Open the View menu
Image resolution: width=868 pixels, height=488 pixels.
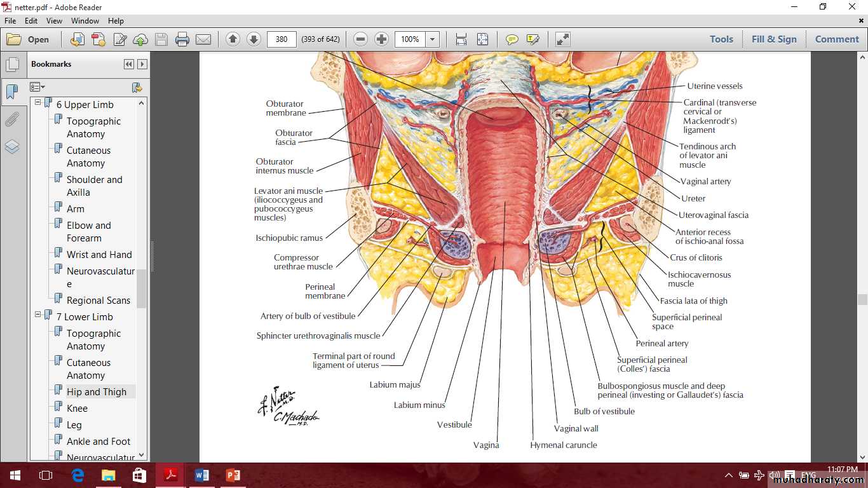(54, 21)
